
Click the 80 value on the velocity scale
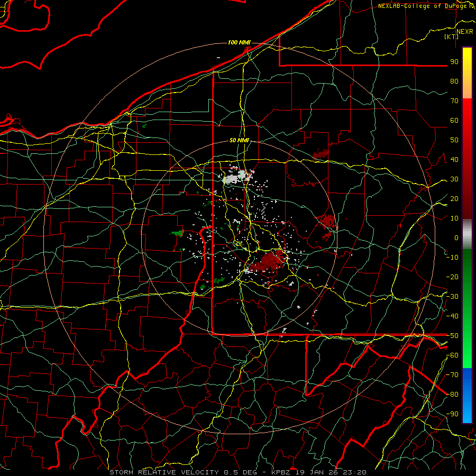point(454,81)
